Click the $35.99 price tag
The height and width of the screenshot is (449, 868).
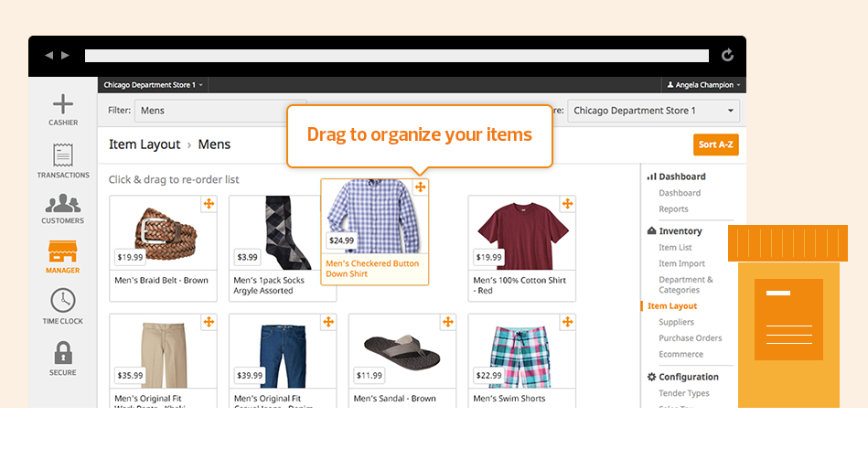point(130,375)
